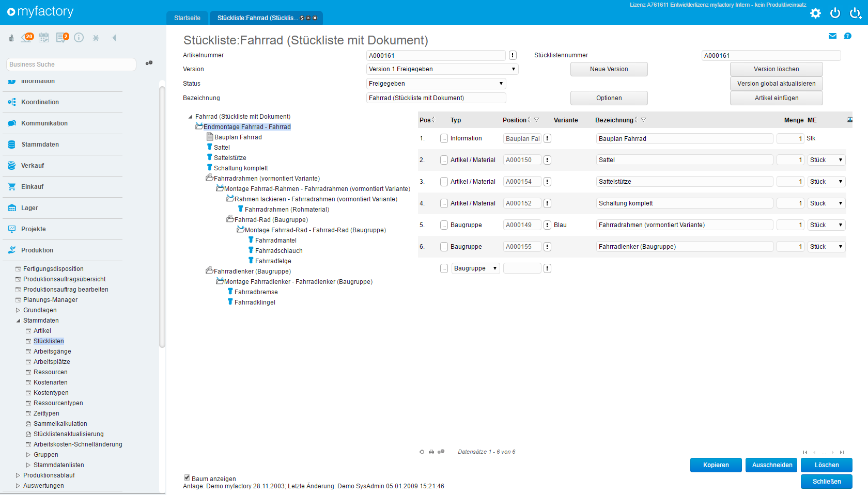Image resolution: width=868 pixels, height=495 pixels.
Task: Click the Kopieren button
Action: [716, 465]
